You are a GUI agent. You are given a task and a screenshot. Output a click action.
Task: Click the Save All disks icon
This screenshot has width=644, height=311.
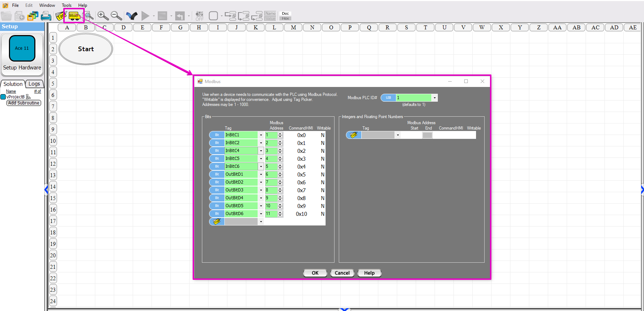(x=33, y=16)
